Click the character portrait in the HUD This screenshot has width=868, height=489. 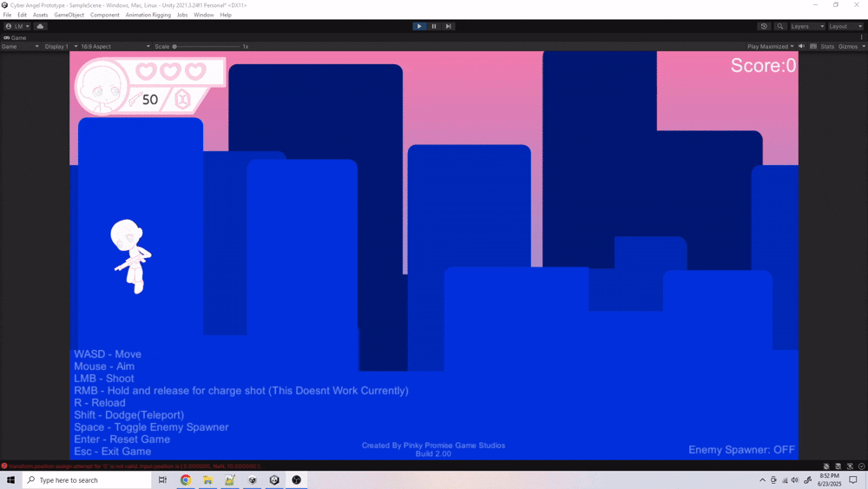(x=102, y=88)
